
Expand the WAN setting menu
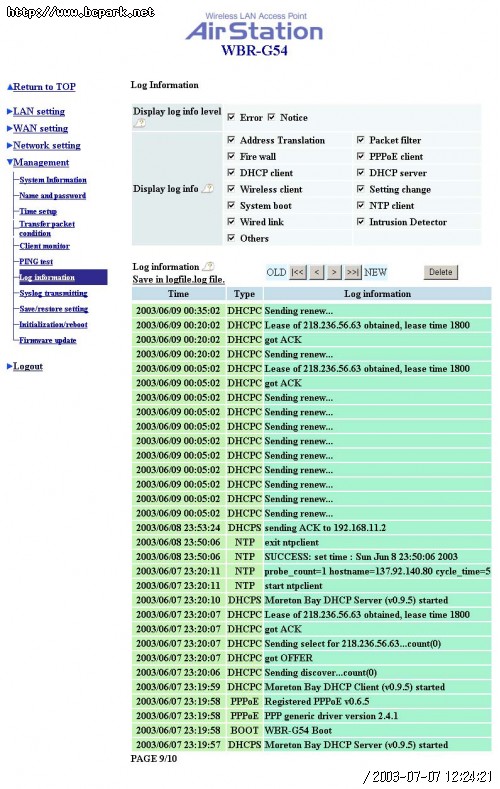40,128
